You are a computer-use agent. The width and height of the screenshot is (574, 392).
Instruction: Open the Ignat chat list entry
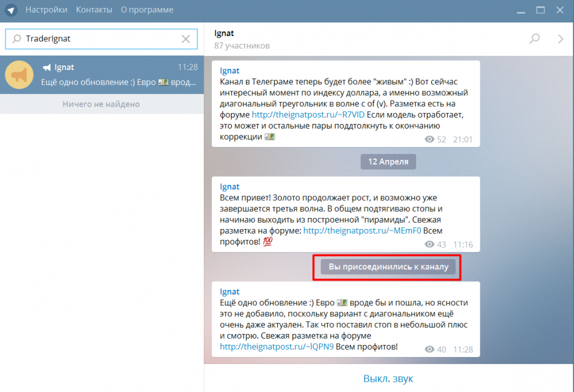coord(102,75)
